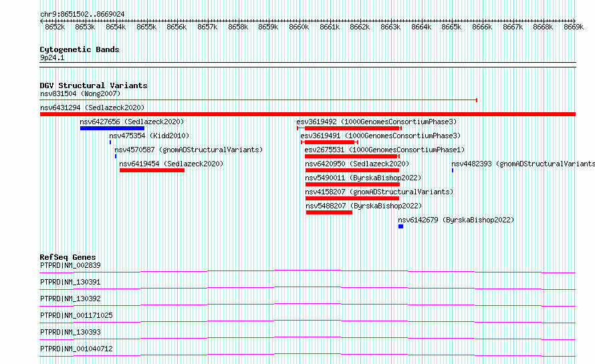Open nsv6427656 (Sedlazeck2020) label
The width and height of the screenshot is (595, 364).
tap(132, 122)
